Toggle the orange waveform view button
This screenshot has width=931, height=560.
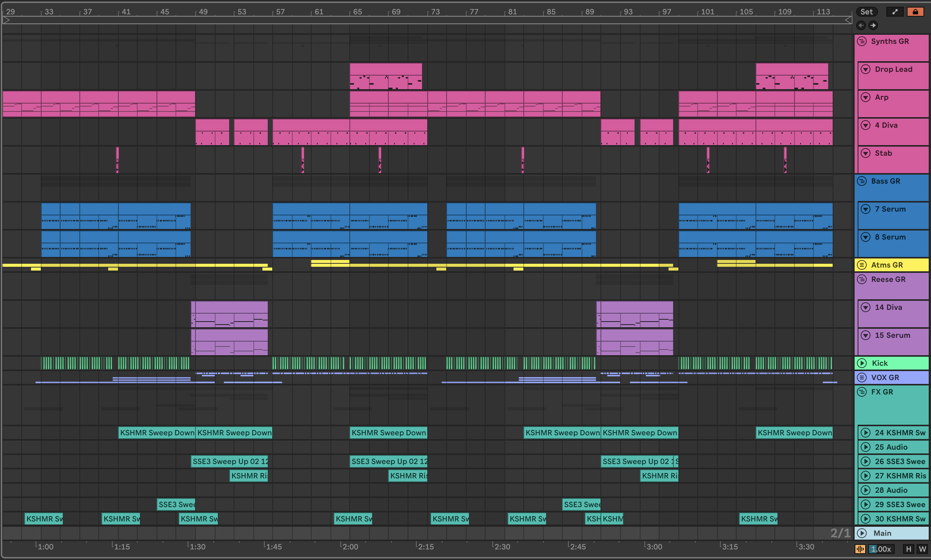[x=860, y=549]
